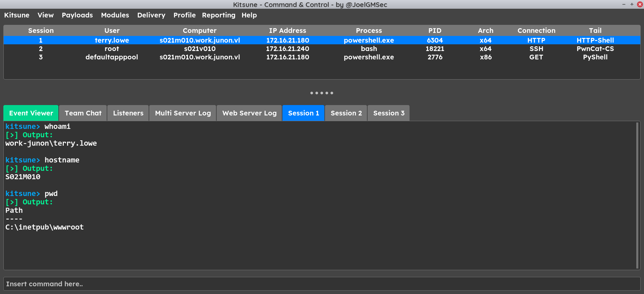
Task: Open the Web Server Log tab
Action: point(250,113)
